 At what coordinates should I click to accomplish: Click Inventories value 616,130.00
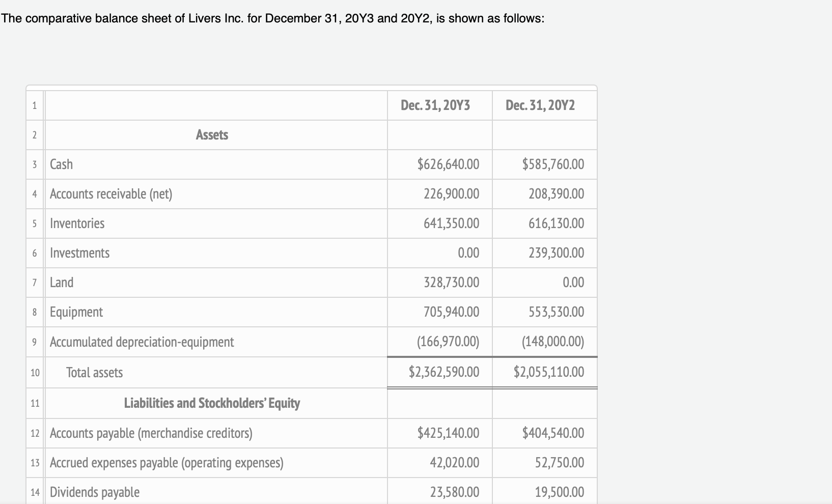point(556,223)
